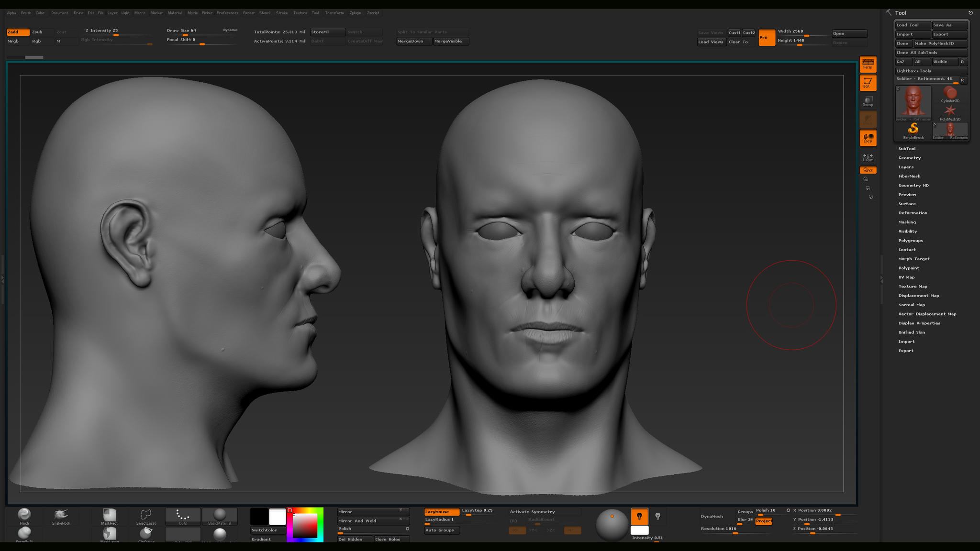Enable LazyMouse
This screenshot has height=551, width=980.
(x=441, y=511)
